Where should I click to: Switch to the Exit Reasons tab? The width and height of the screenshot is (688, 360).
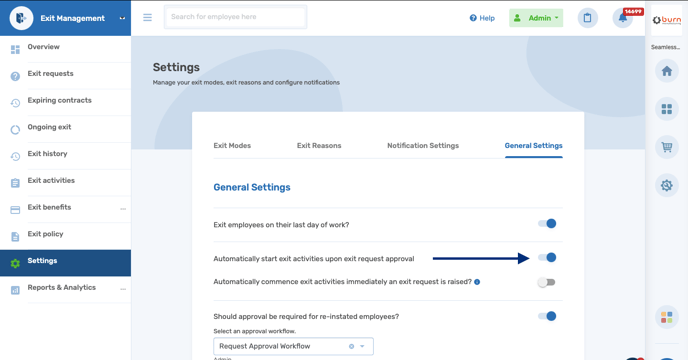coord(319,145)
